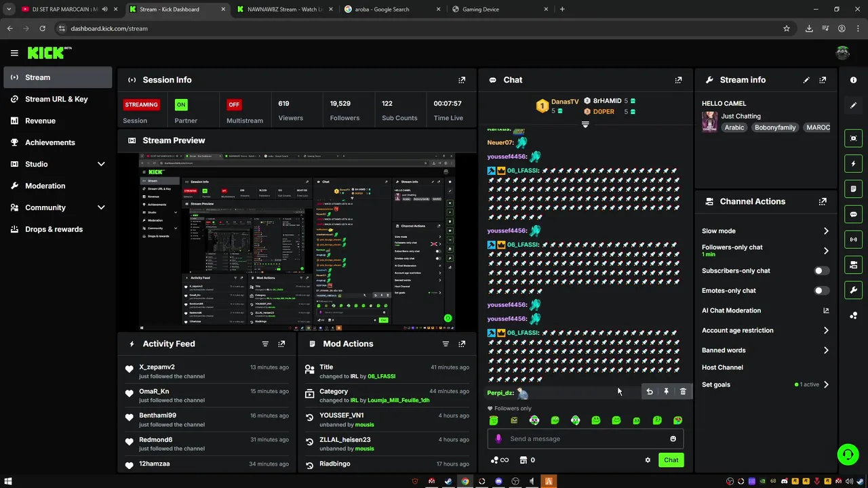Toggle activity feed lightning widget in right sidebar
The image size is (868, 488).
(853, 163)
